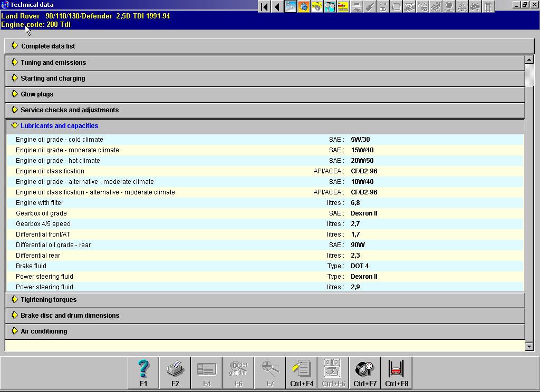The height and width of the screenshot is (392, 540).
Task: Click the Land Rover Defender model header
Action: tap(85, 16)
